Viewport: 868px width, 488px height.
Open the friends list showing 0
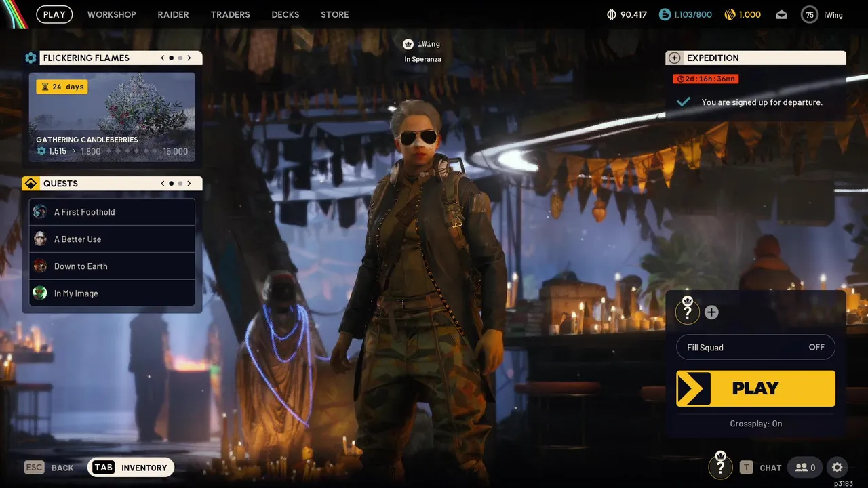click(x=805, y=467)
